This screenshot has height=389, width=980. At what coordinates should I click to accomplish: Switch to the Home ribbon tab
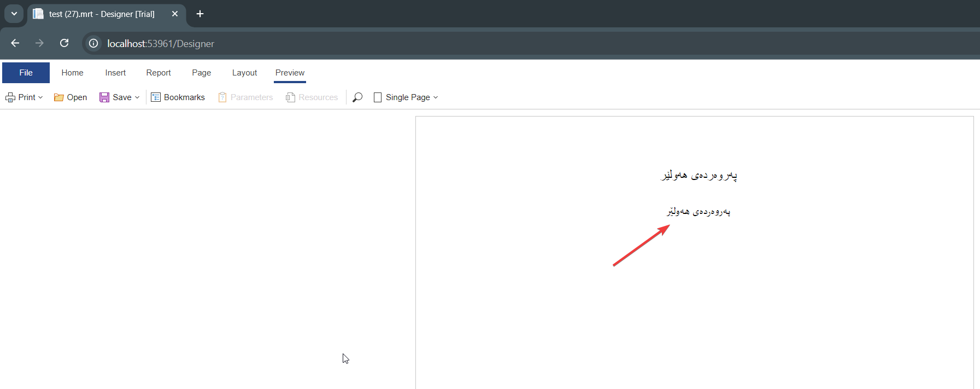(72, 73)
